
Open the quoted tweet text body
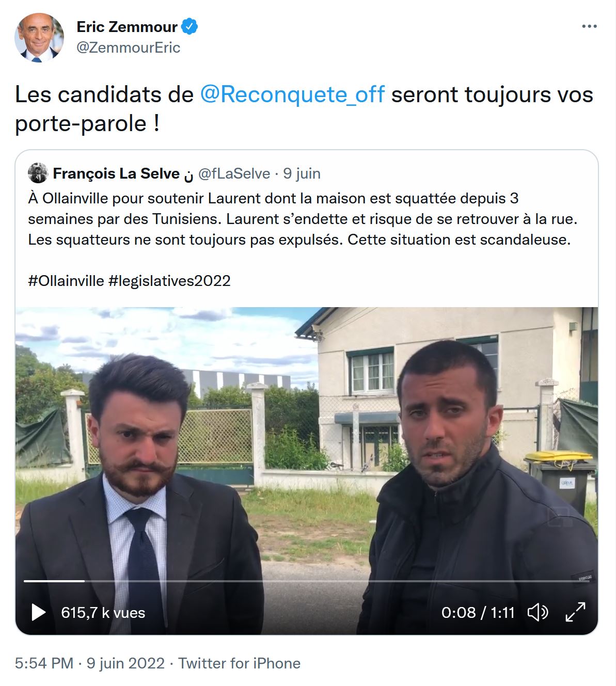pyautogui.click(x=303, y=219)
